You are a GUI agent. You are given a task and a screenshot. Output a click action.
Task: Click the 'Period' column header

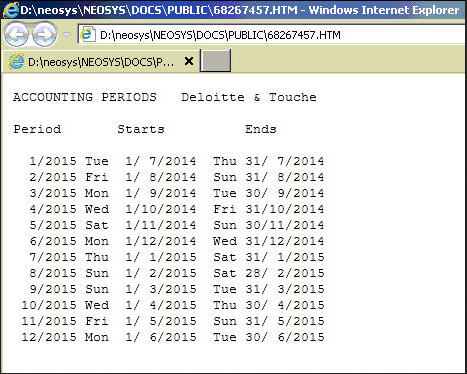tap(37, 129)
